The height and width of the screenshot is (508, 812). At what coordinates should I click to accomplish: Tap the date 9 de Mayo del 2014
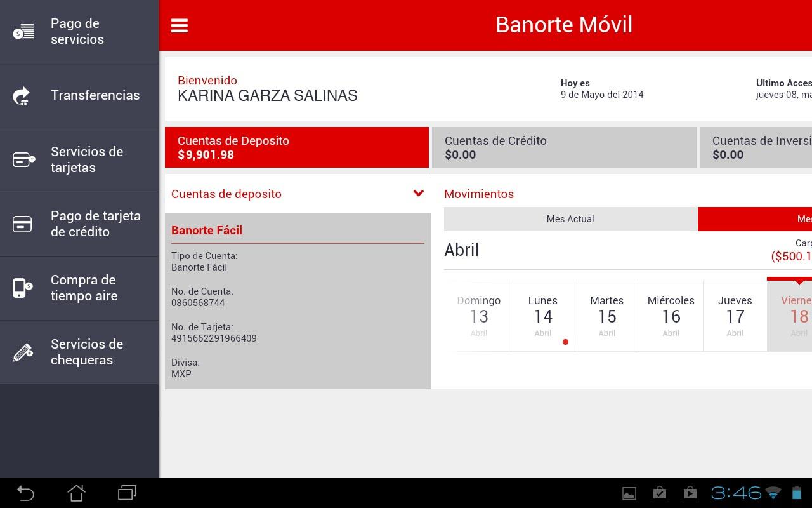tap(602, 95)
